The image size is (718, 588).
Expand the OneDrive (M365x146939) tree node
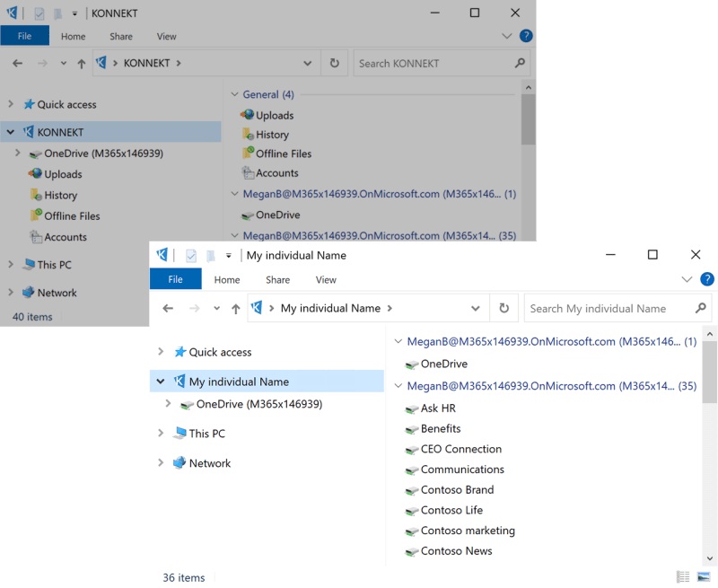coord(169,404)
